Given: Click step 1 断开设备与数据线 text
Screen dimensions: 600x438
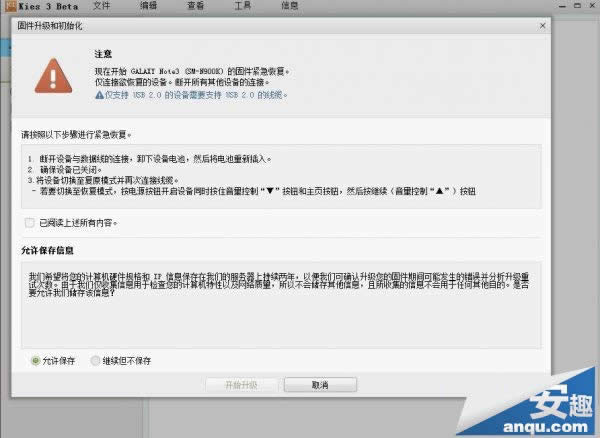Looking at the screenshot, I should tap(150, 158).
